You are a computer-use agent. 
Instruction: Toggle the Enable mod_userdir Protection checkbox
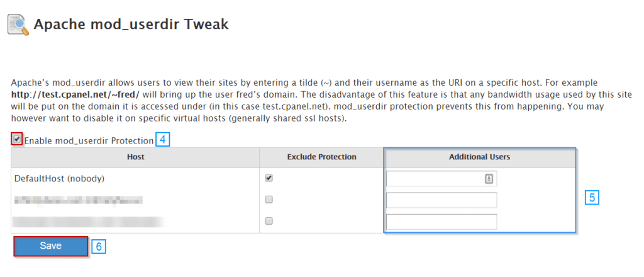tap(17, 139)
